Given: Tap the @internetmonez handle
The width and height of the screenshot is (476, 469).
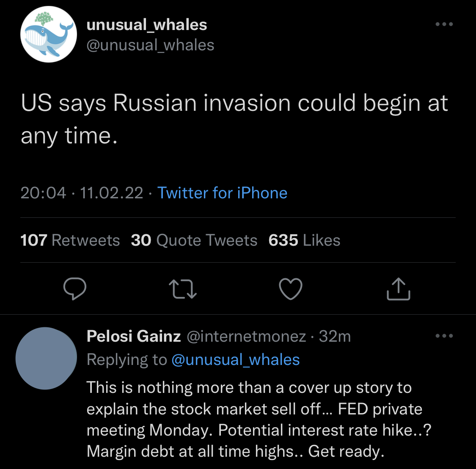Looking at the screenshot, I should (x=246, y=336).
